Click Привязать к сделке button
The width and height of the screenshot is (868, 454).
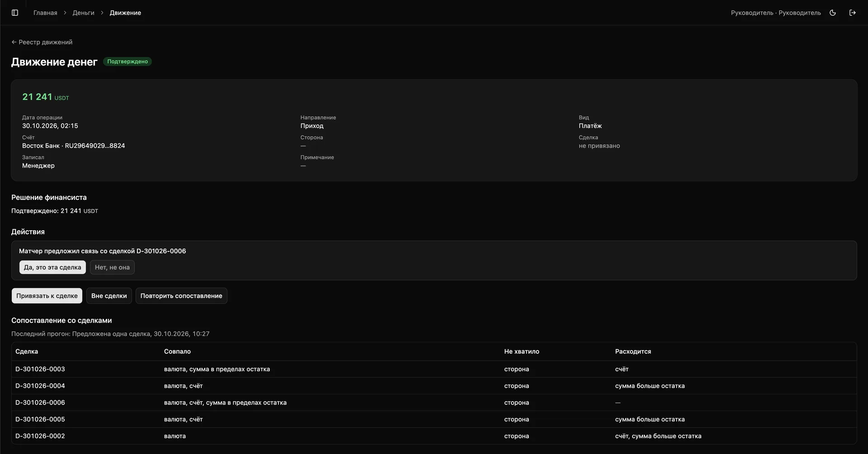[47, 296]
